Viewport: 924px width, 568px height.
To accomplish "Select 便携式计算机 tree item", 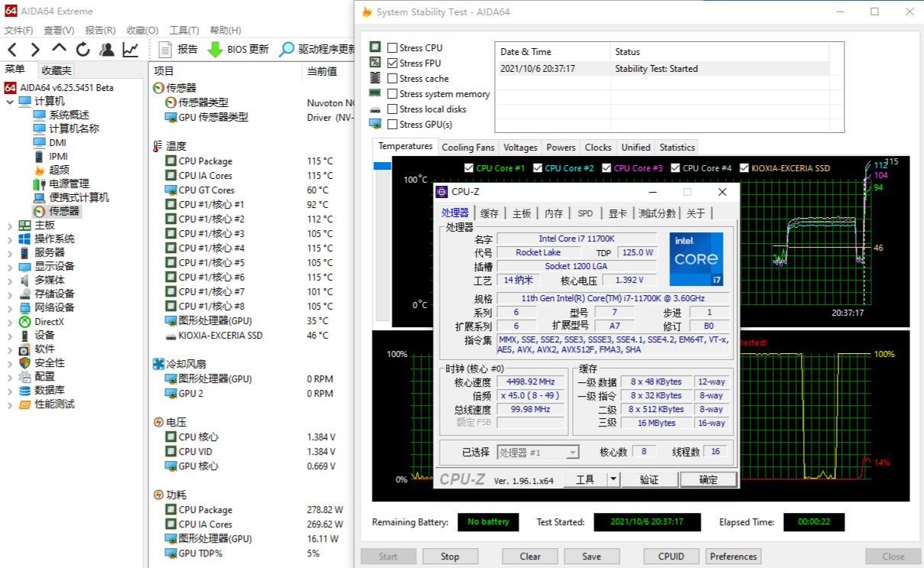I will coord(79,197).
